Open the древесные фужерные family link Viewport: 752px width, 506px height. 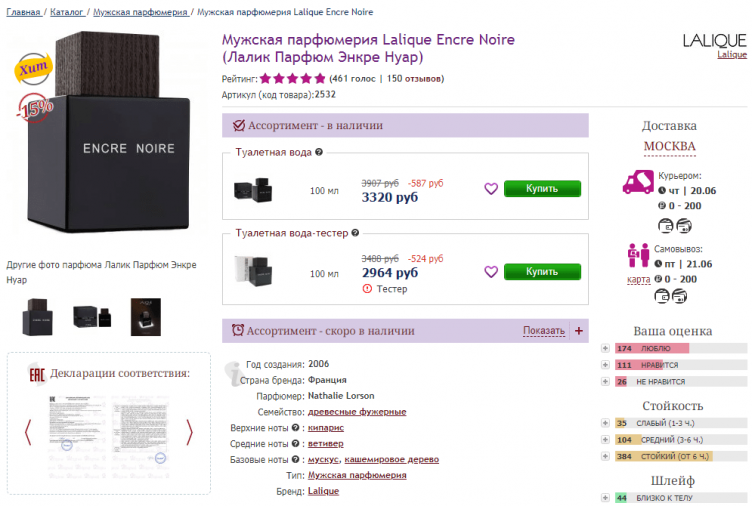click(x=357, y=412)
